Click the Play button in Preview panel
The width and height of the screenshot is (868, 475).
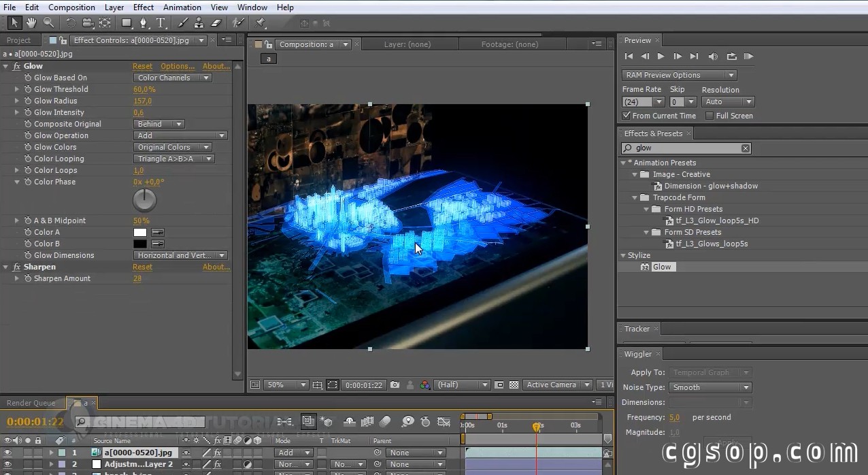coord(661,56)
